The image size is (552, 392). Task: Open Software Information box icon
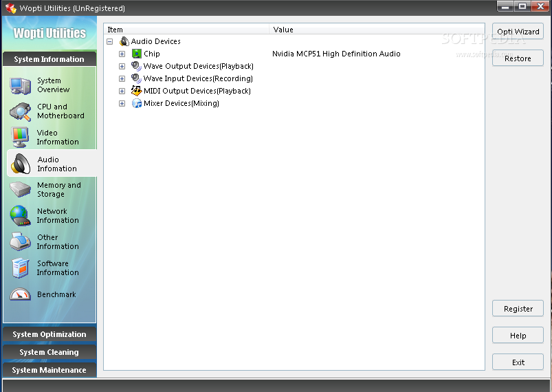point(21,268)
